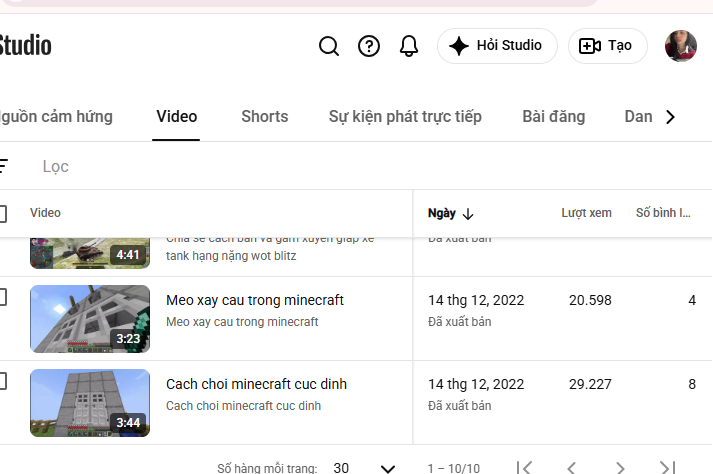
Task: Open the Meo xay cau thumbnail
Action: coord(90,319)
